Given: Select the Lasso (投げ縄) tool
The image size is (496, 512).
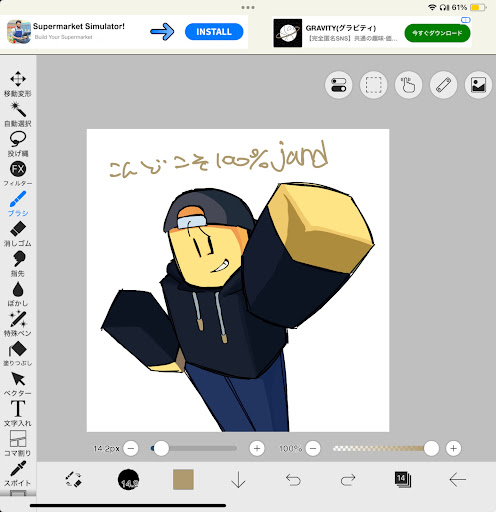Looking at the screenshot, I should [x=18, y=144].
